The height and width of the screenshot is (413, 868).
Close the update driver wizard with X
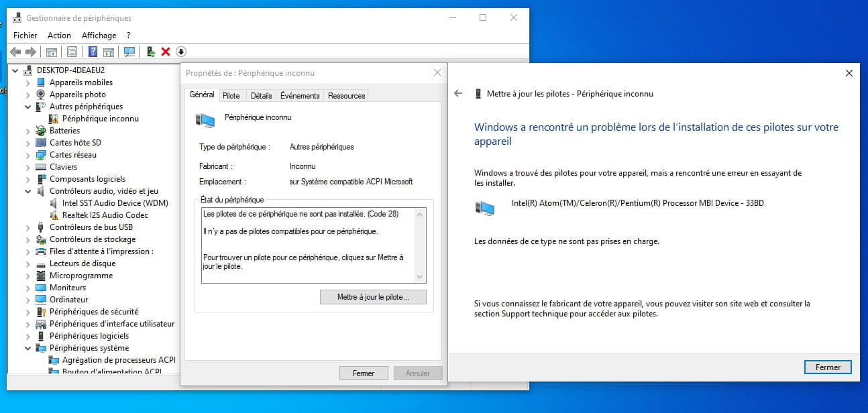point(849,73)
